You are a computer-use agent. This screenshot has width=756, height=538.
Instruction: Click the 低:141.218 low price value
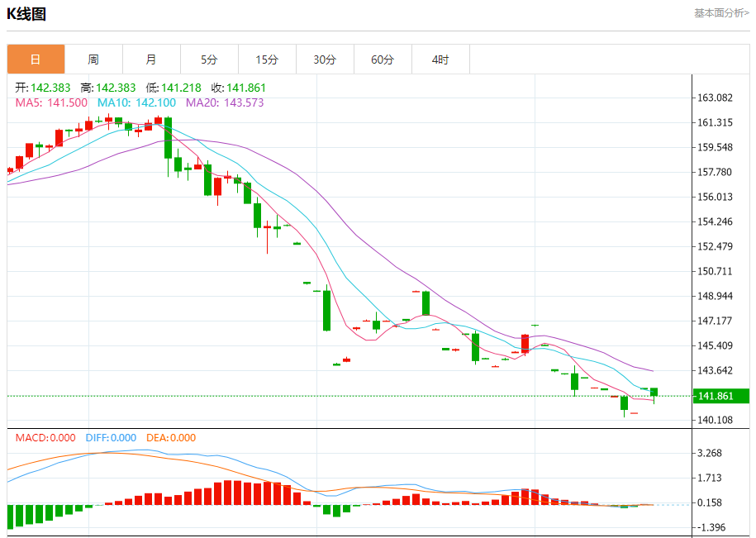coord(174,88)
